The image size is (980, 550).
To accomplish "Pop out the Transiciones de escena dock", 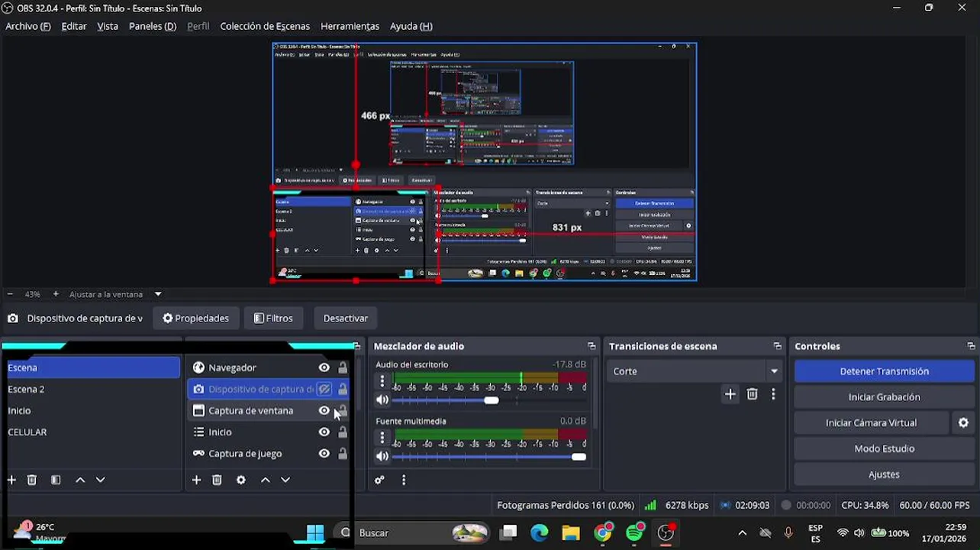I will [x=777, y=346].
